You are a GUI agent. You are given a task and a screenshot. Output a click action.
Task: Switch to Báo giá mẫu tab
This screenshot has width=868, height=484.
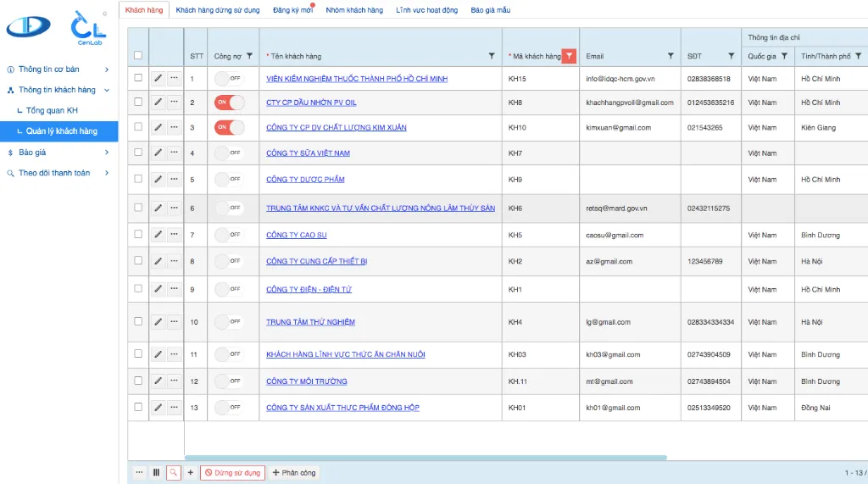[491, 10]
